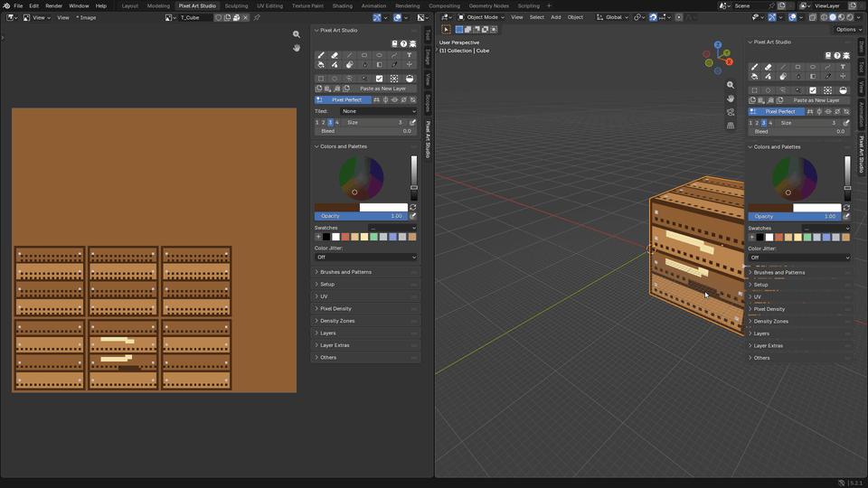Toggle the checkmark option in image editor selection row

tap(379, 79)
